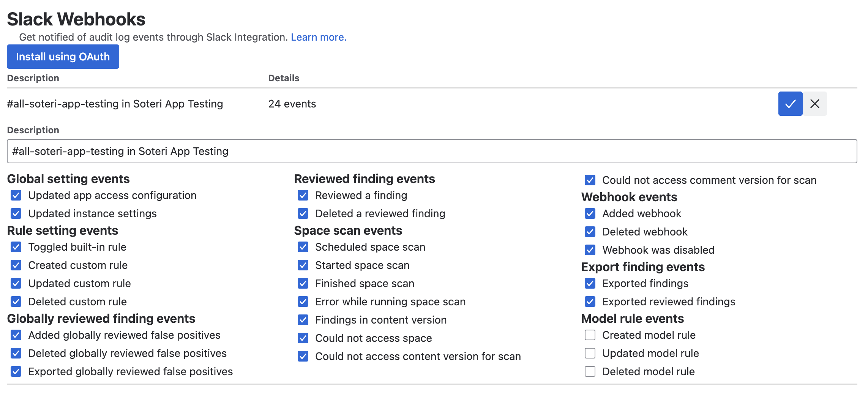The height and width of the screenshot is (398, 868).
Task: Click Install using OAuth button
Action: pos(63,57)
